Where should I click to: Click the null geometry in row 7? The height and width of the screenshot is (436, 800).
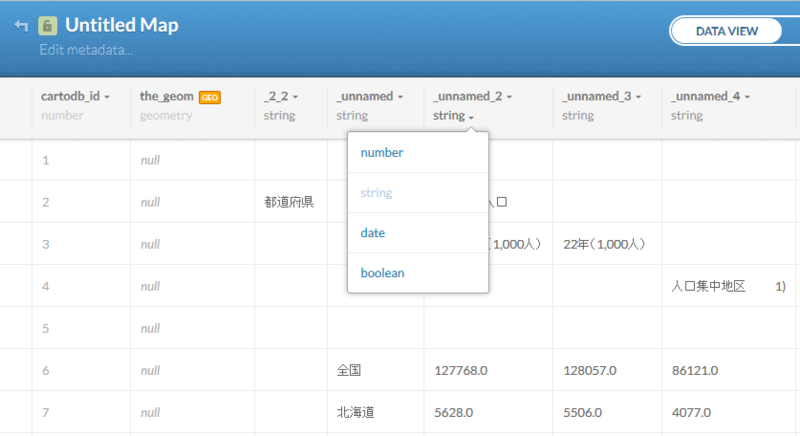(x=150, y=413)
